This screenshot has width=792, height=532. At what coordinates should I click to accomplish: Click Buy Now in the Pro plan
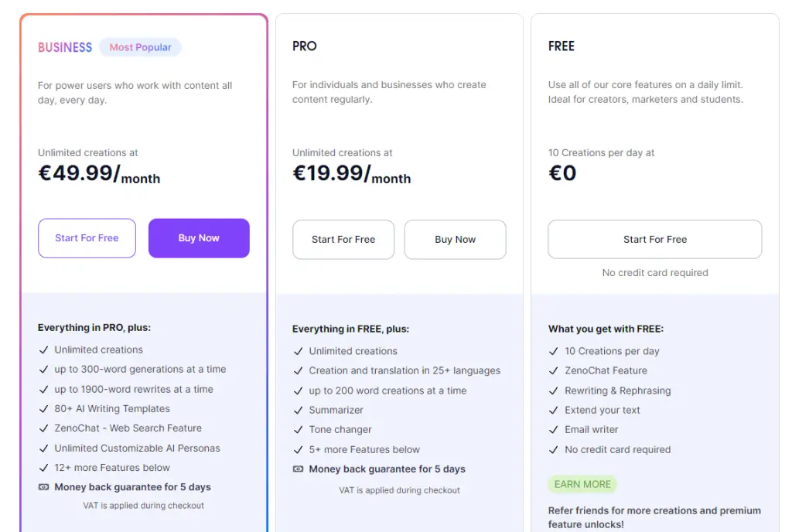coord(455,239)
